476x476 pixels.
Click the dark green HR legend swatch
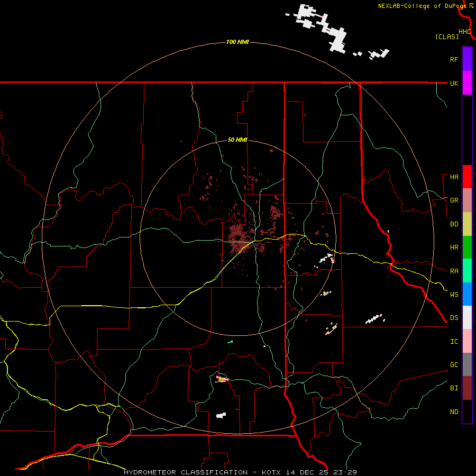click(467, 248)
